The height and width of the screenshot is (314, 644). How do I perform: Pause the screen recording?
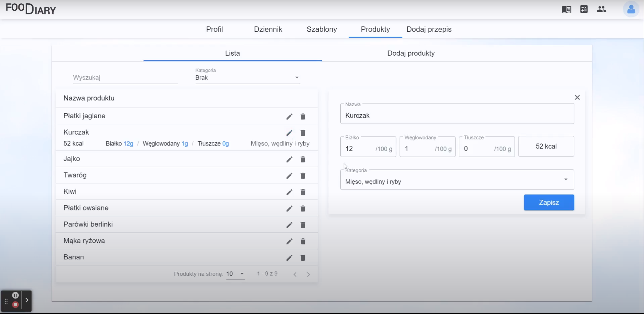15,295
